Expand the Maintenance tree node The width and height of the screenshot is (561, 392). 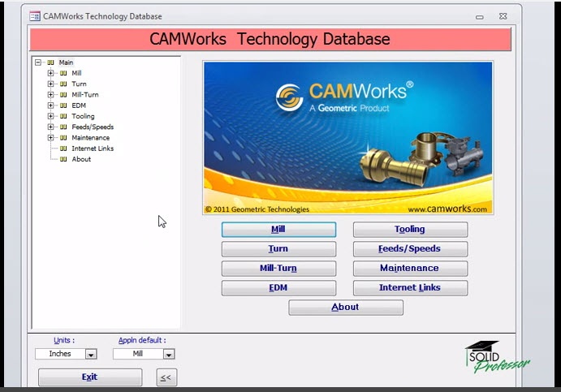tap(50, 138)
